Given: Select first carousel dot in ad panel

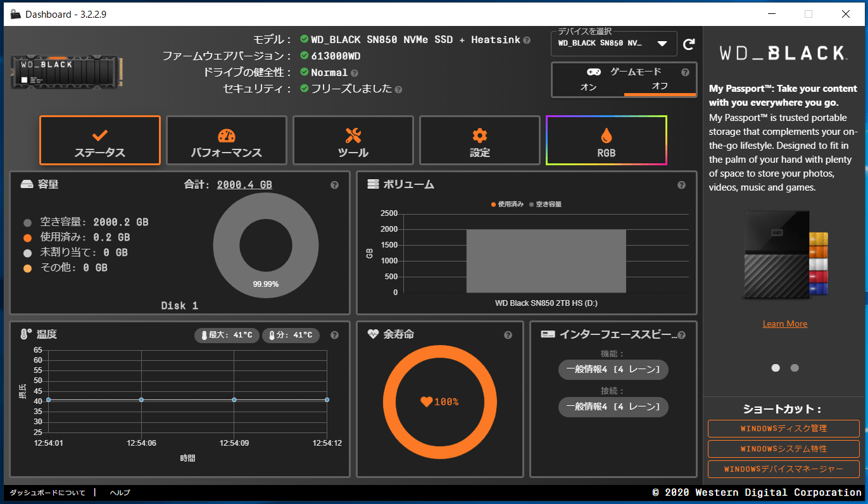Looking at the screenshot, I should coord(776,368).
